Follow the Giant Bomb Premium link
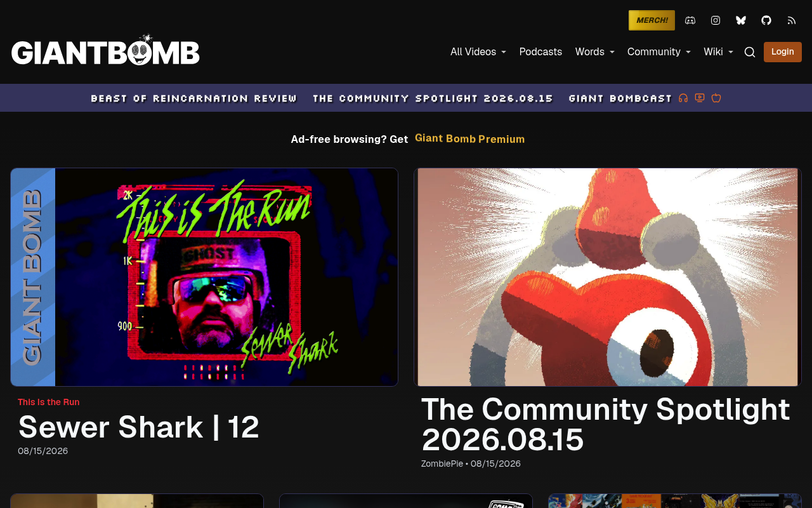This screenshot has height=508, width=812. pyautogui.click(x=470, y=138)
